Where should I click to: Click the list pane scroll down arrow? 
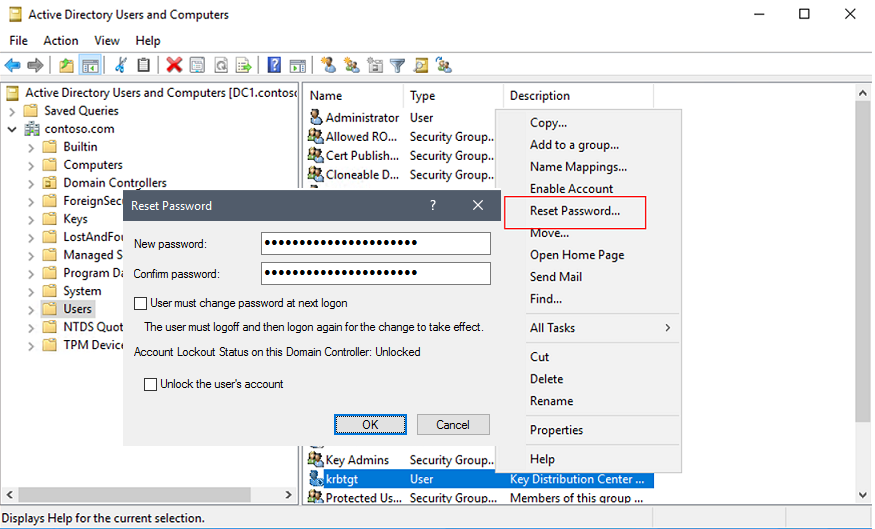point(863,495)
